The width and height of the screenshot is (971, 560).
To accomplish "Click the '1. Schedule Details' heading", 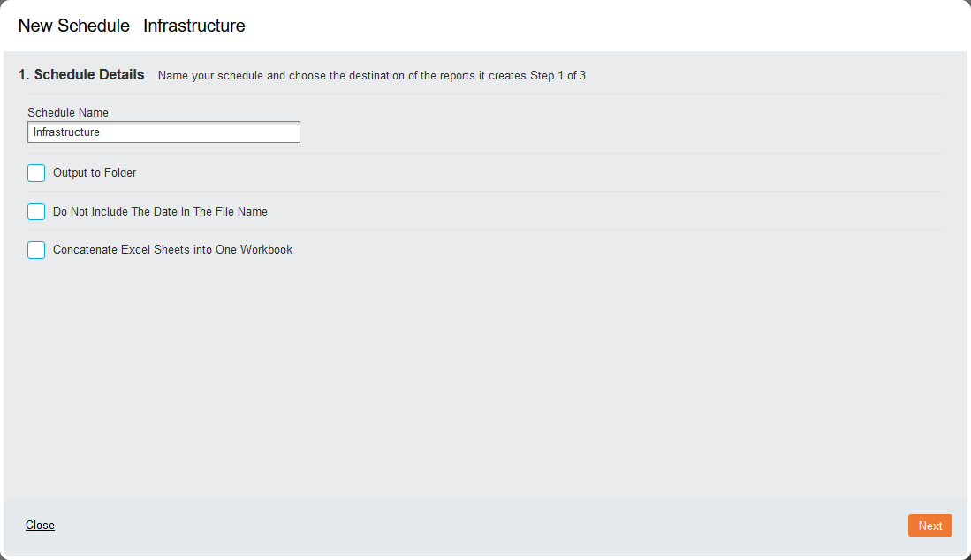I will (x=81, y=75).
